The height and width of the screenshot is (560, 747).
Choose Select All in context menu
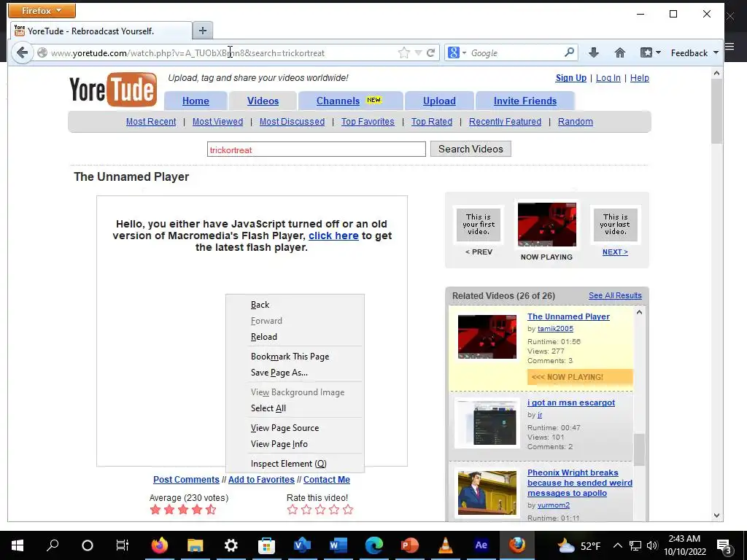tap(295, 408)
